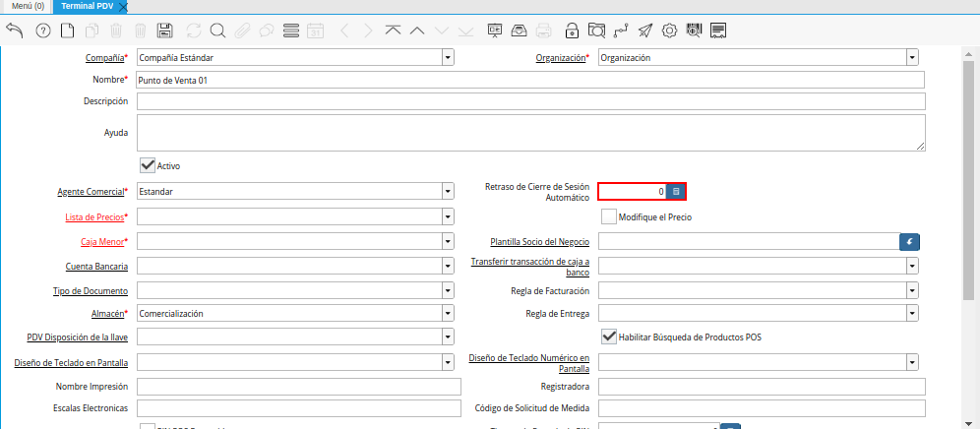Image resolution: width=980 pixels, height=429 pixels.
Task: Save record with floppy disk icon
Action: 165,31
